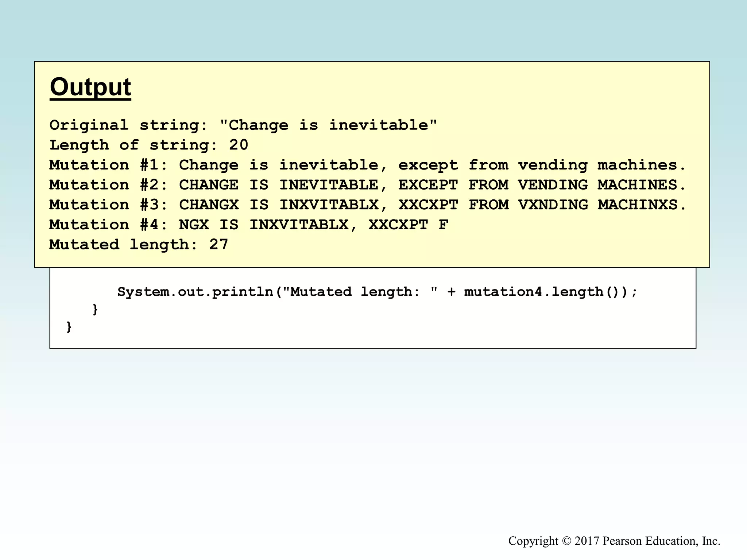The width and height of the screenshot is (747, 560).
Task: Click the Original string output line
Action: tap(243, 125)
